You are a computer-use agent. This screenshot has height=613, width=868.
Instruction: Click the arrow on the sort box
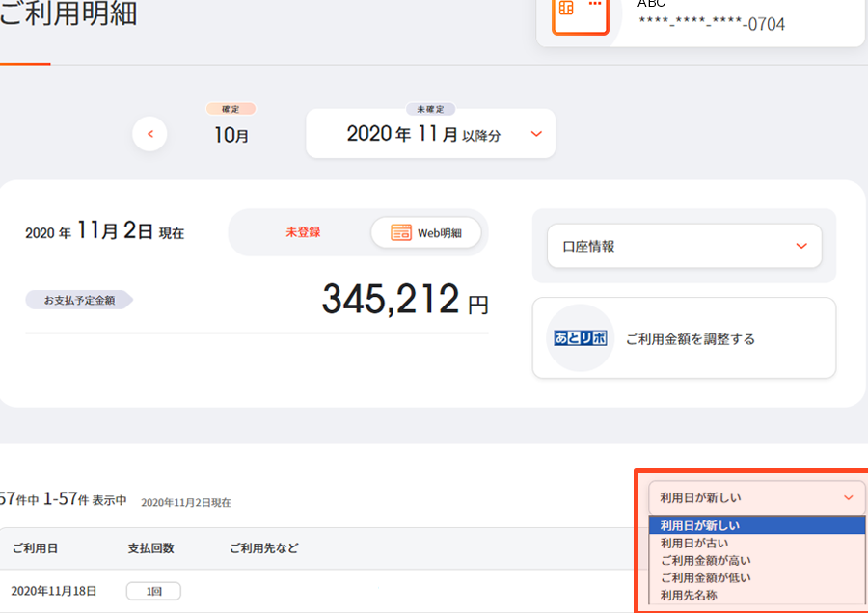coord(848,498)
